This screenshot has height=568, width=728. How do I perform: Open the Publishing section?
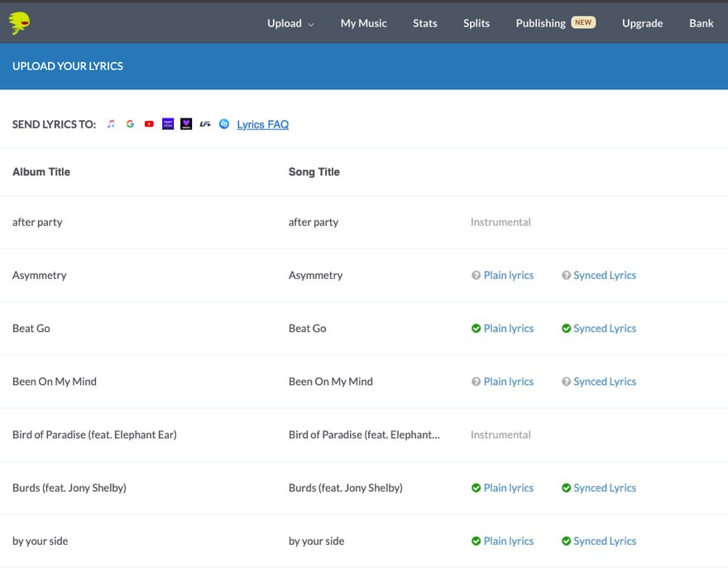click(540, 23)
